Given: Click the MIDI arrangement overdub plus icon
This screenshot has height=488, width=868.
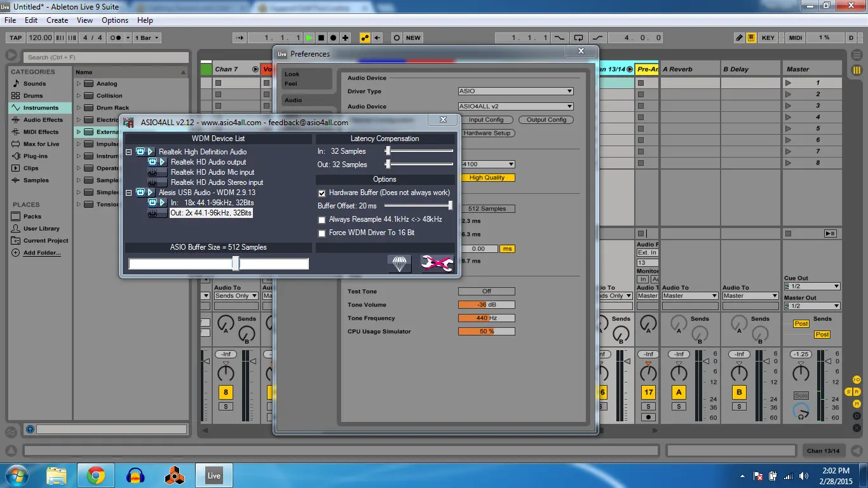Looking at the screenshot, I should 345,37.
